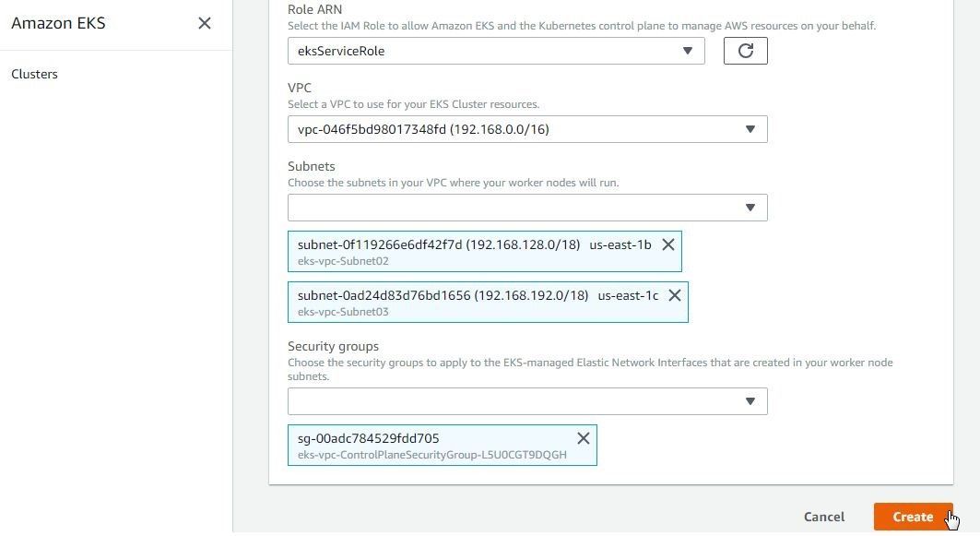Remove subnet eks-vpc-Subnet02 in us-east-1b
Screen dimensions: 980x536
(668, 244)
